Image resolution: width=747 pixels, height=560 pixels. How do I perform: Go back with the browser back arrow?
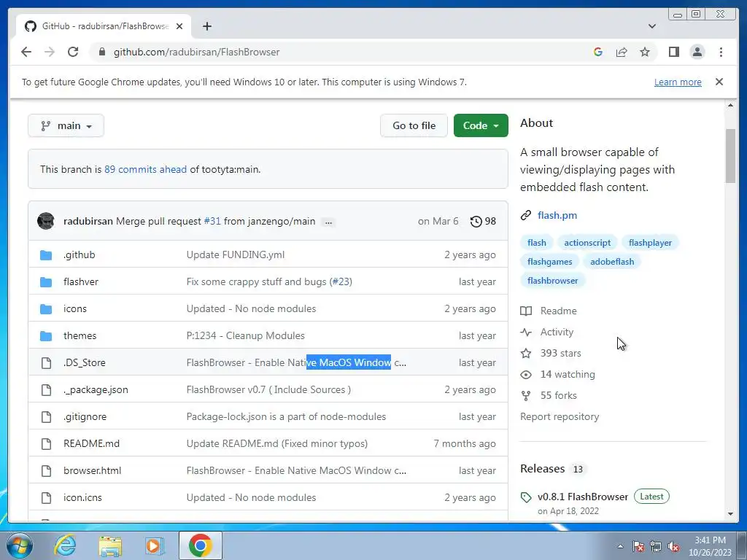click(26, 52)
